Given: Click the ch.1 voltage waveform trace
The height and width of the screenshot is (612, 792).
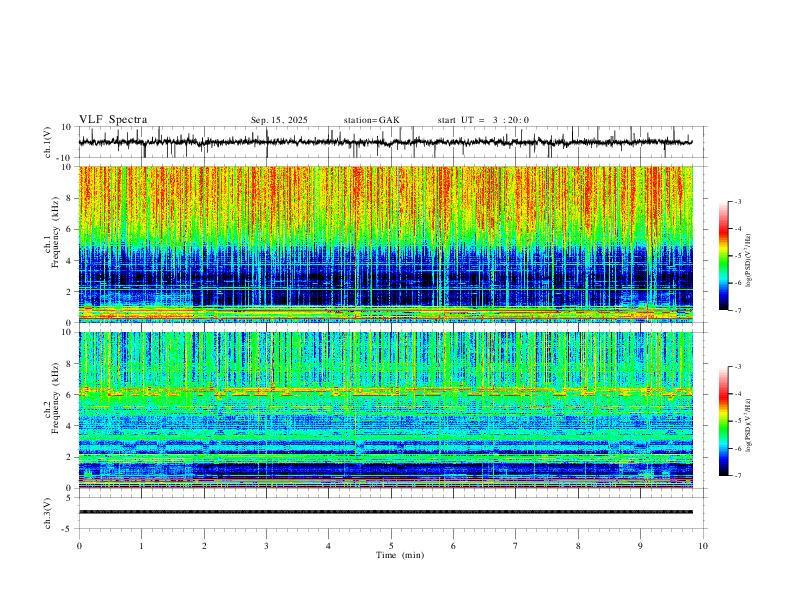Looking at the screenshot, I should pos(385,142).
